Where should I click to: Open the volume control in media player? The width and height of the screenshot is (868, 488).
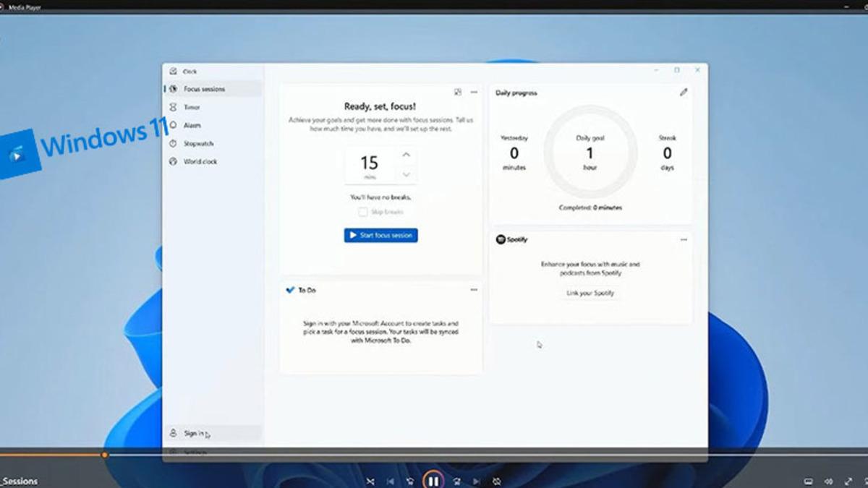828,481
